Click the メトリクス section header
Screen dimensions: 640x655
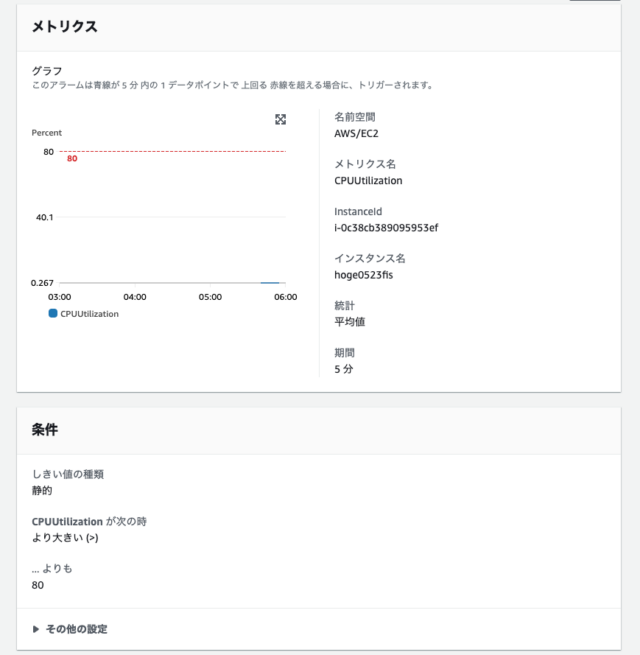coord(65,27)
